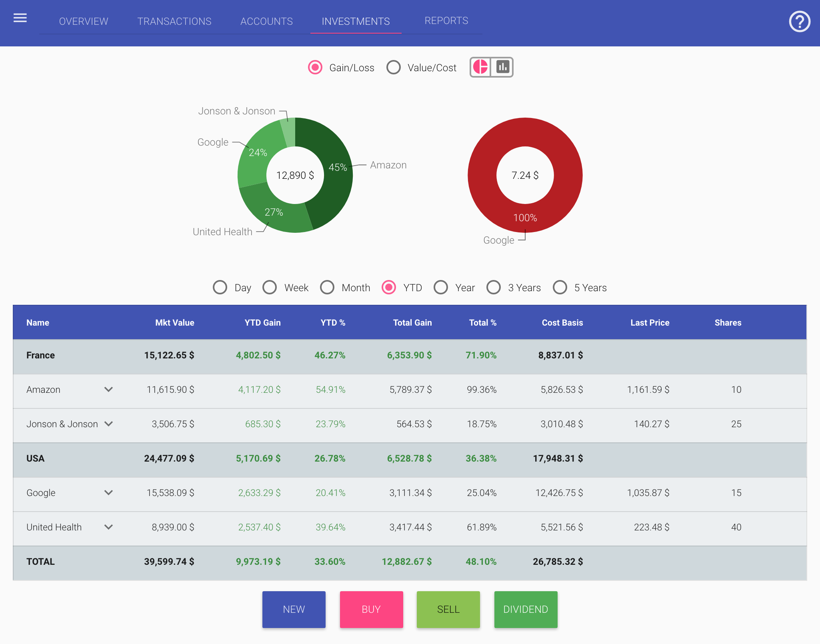The height and width of the screenshot is (644, 820).
Task: Open the help question mark icon
Action: click(800, 21)
